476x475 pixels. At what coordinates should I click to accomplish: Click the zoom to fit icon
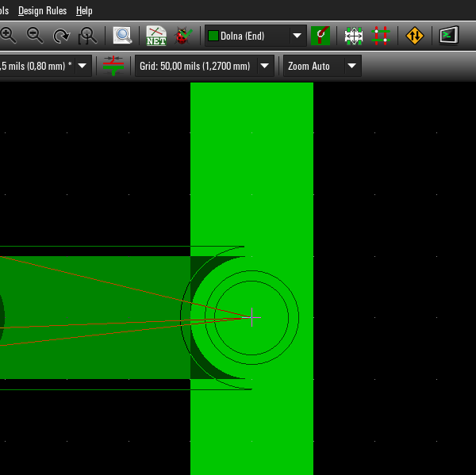(87, 36)
